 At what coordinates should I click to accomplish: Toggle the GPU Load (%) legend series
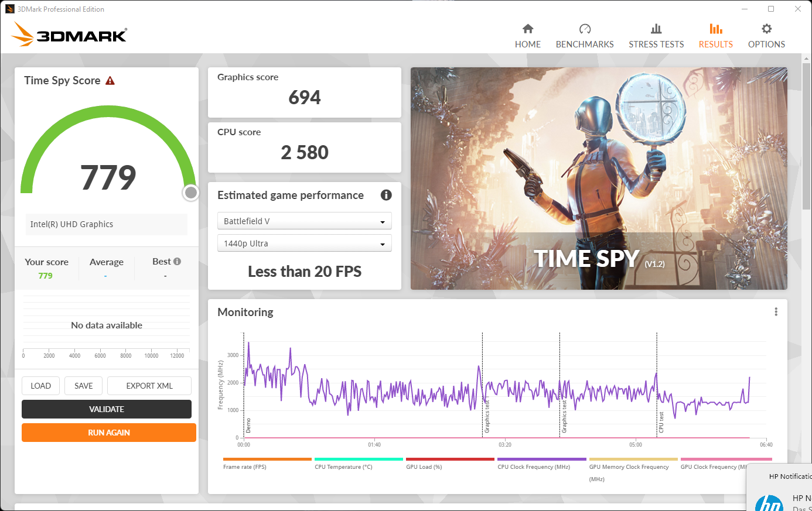424,467
